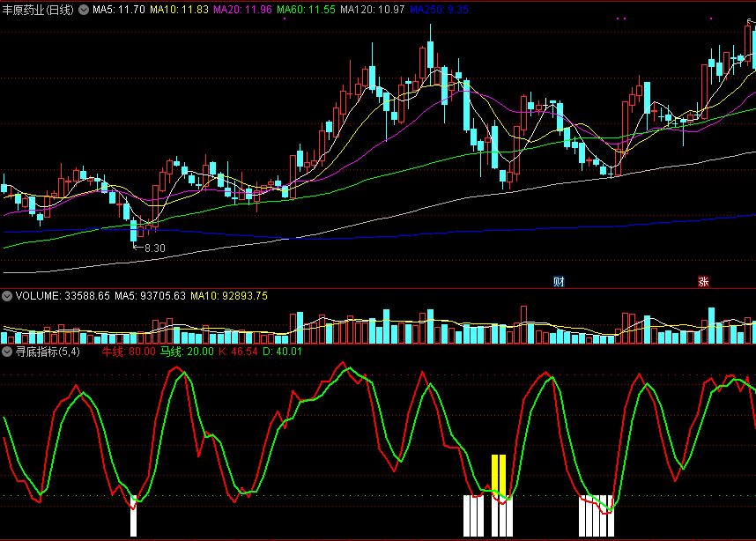Click the volume MA10: 92893.75 label
This screenshot has height=541, width=756.
[x=229, y=296]
